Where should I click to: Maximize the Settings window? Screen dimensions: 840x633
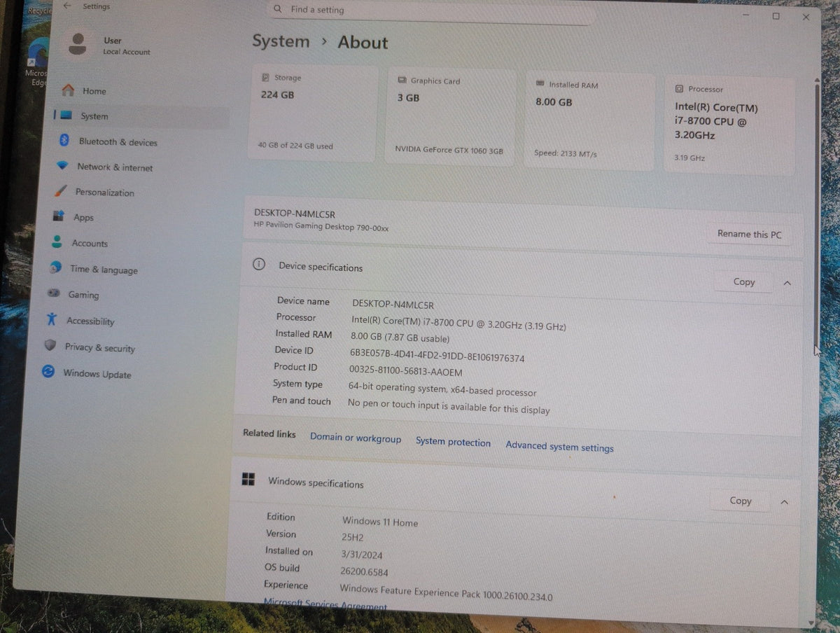(x=776, y=15)
